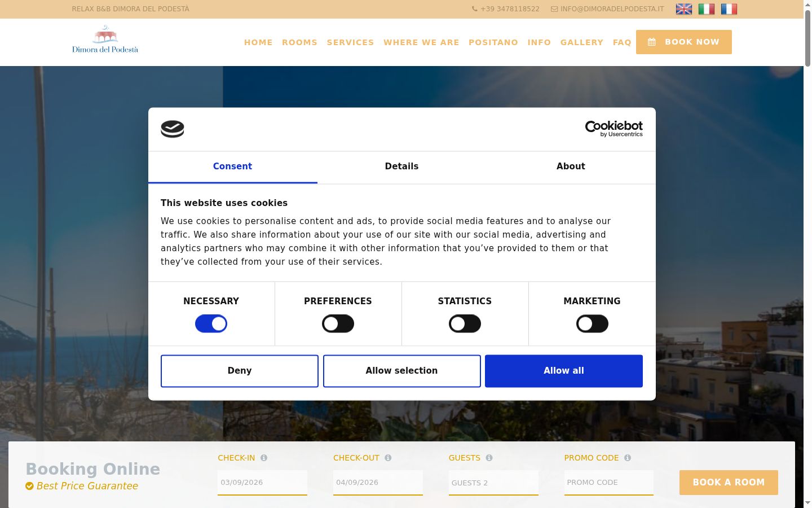Switch to the Consent tab

(232, 167)
